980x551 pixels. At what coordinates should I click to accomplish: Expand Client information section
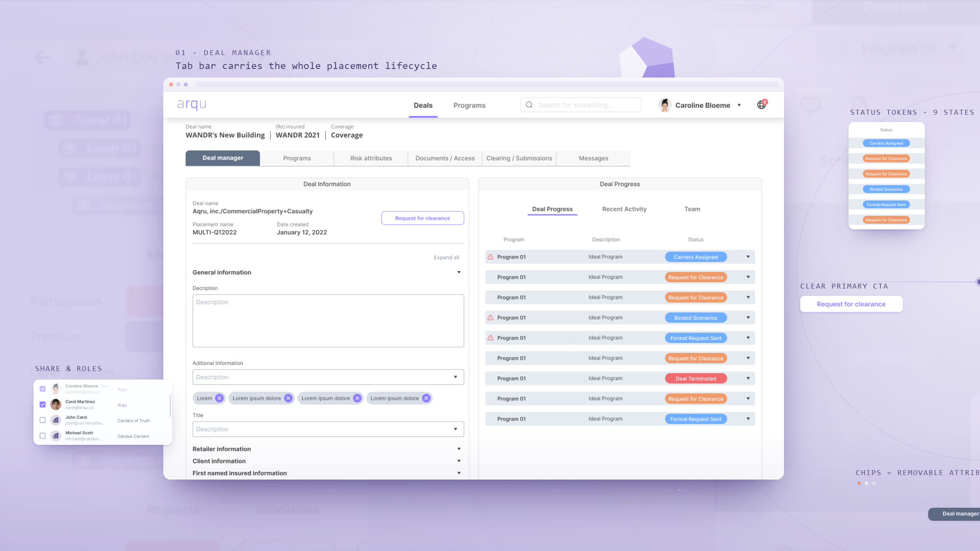click(x=459, y=461)
